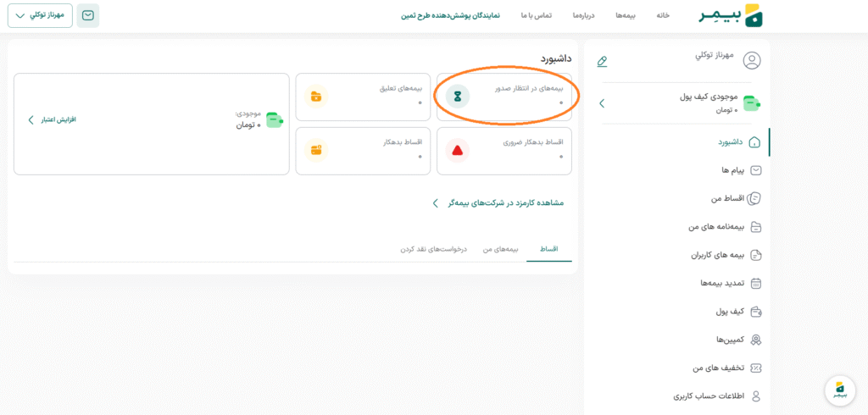868x415 pixels.
Task: Open the messages envelope icon in header
Action: point(87,15)
